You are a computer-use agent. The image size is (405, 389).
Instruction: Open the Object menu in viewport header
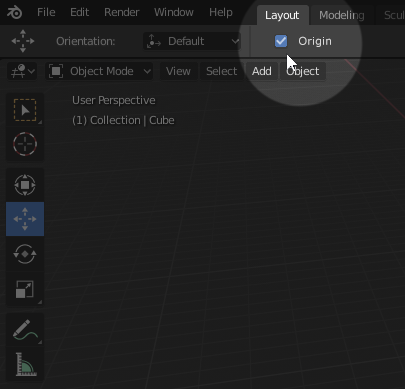coord(303,71)
